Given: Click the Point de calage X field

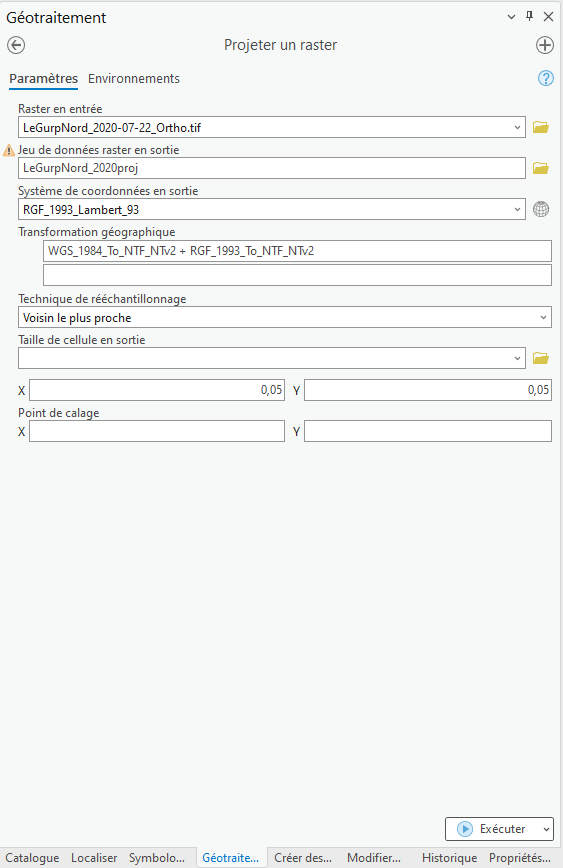Looking at the screenshot, I should click(x=157, y=431).
